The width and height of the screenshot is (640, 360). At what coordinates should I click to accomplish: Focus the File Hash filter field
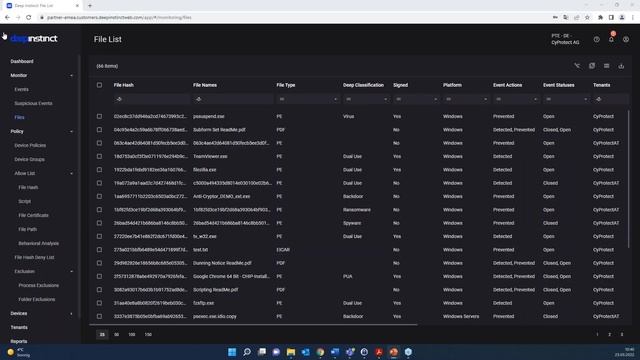(151, 99)
